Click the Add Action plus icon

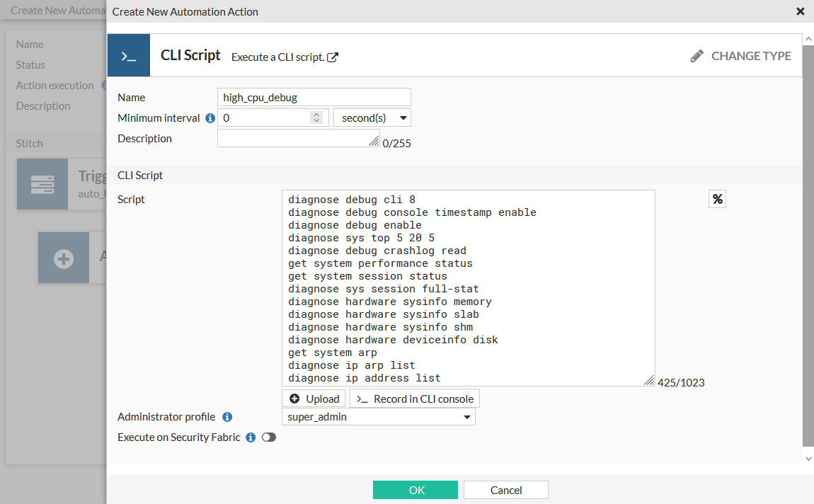(x=63, y=258)
